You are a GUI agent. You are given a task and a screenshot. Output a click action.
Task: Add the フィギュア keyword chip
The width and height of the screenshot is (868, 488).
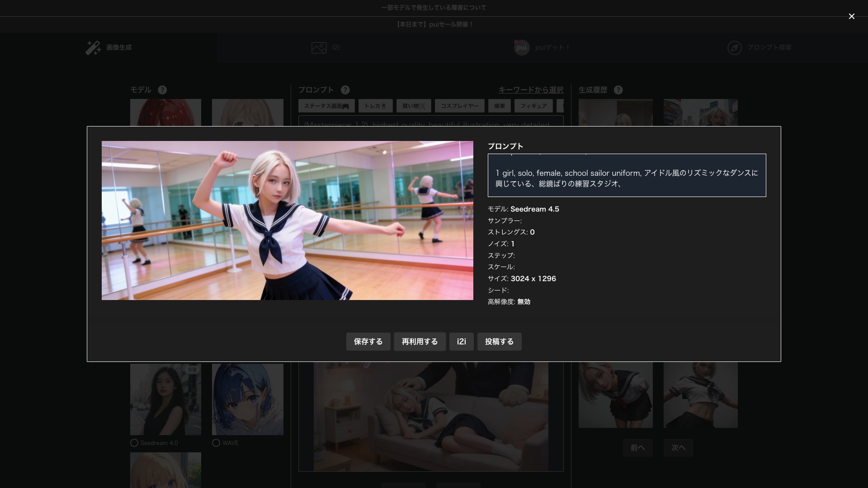pos(534,106)
